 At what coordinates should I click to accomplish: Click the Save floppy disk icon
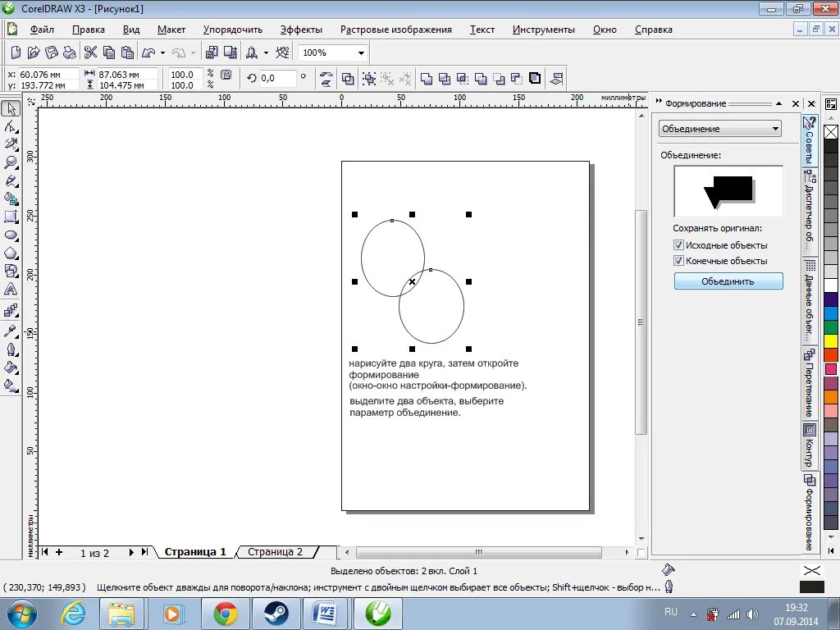(x=52, y=52)
